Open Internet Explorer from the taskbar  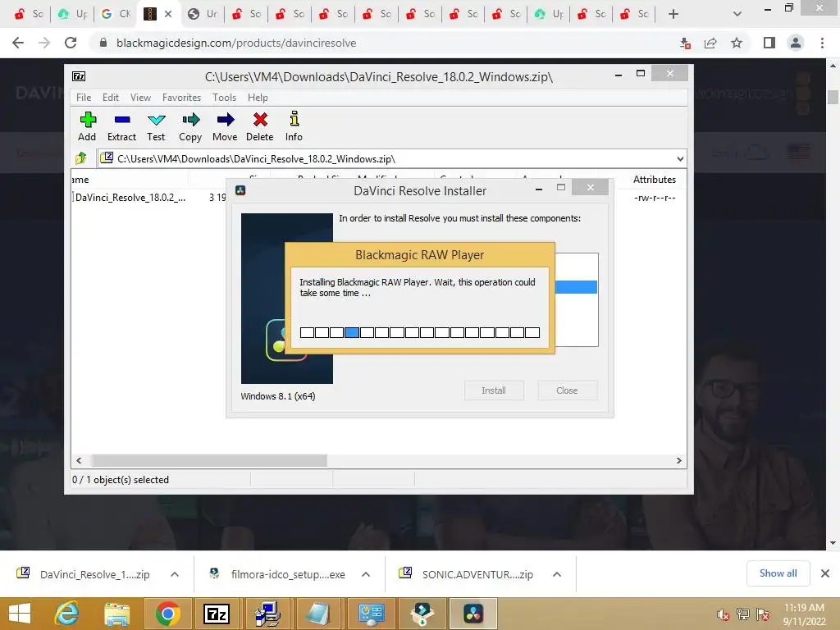pos(67,614)
